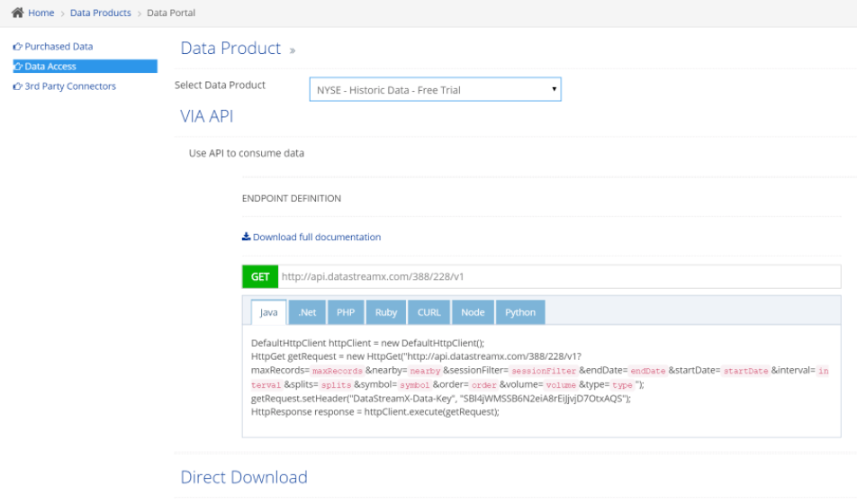This screenshot has height=504, width=857.
Task: Click the maxRecords parameter placeholder
Action: point(338,371)
